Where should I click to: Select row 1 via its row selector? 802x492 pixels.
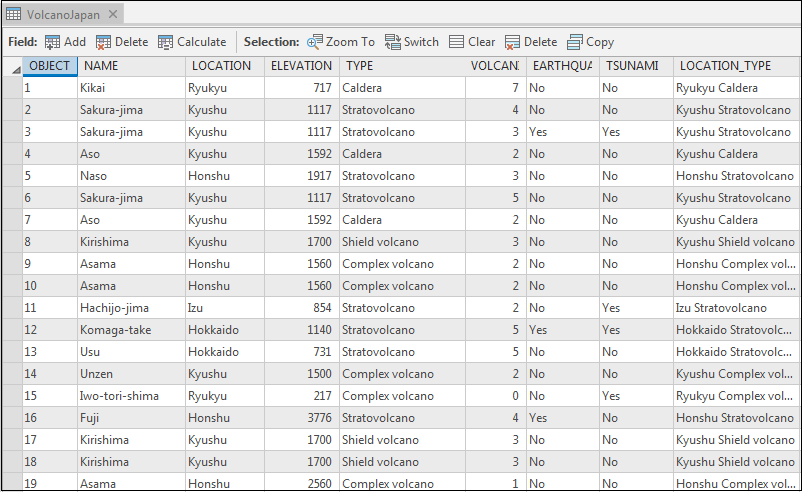coord(12,88)
